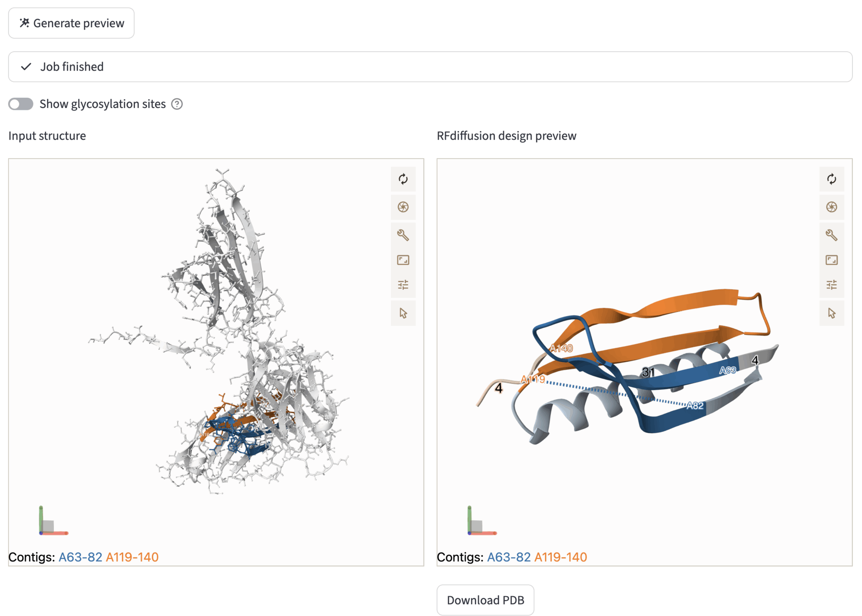Screen dimensions: 862x616
Task: Click the Generate preview button
Action: point(72,23)
